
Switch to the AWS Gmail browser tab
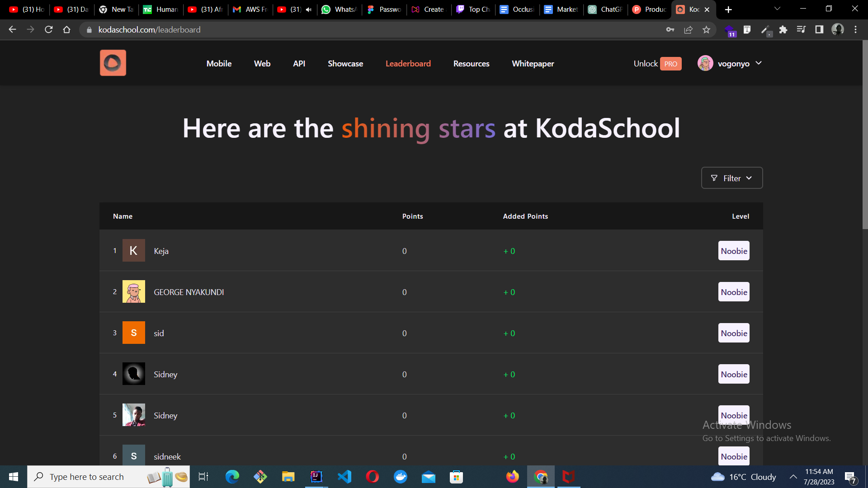(250, 9)
